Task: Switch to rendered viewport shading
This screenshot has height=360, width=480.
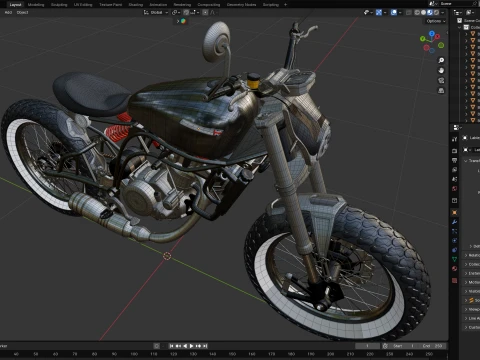Action: tap(436, 12)
